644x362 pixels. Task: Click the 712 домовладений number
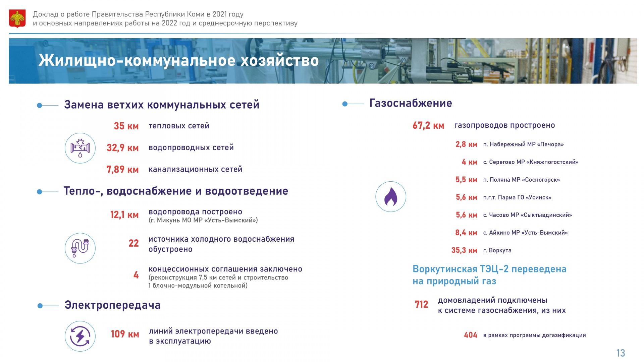[421, 304]
